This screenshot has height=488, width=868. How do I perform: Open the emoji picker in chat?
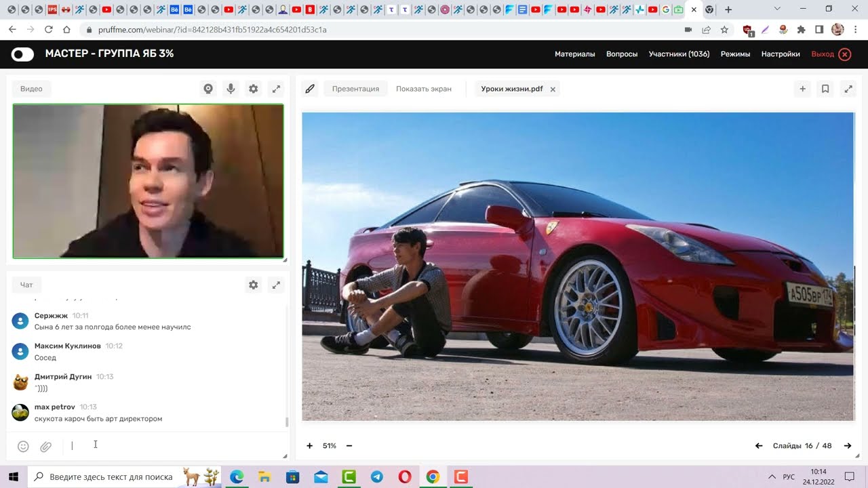pyautogui.click(x=23, y=446)
